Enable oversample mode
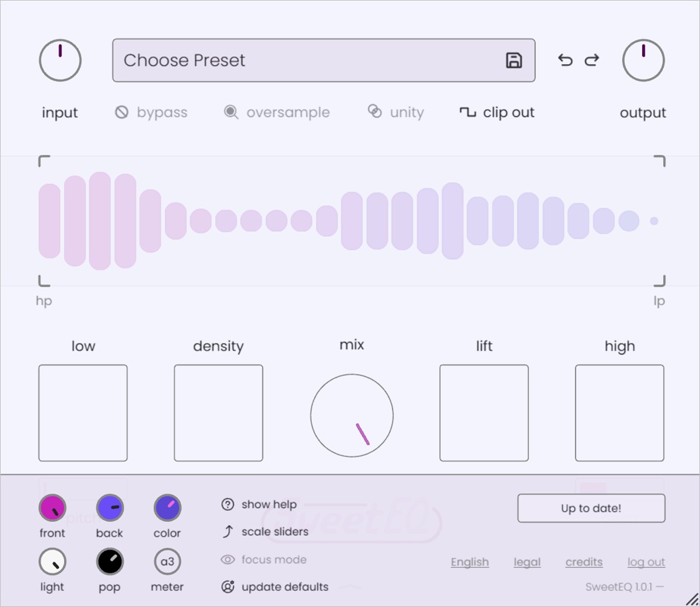 [277, 112]
